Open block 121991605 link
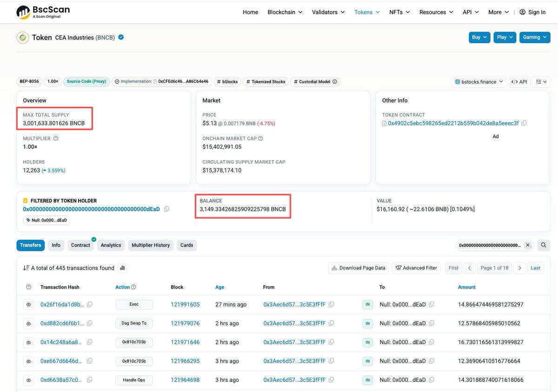 185,305
